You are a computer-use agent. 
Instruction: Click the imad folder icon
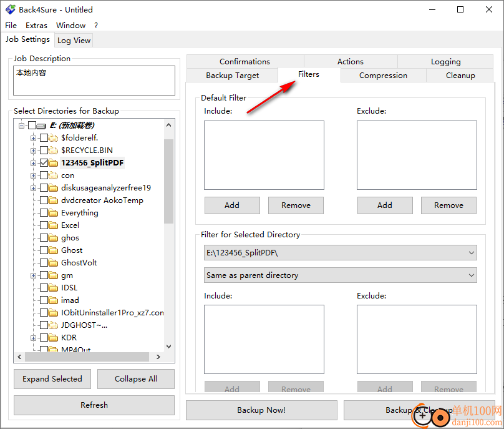coord(54,300)
